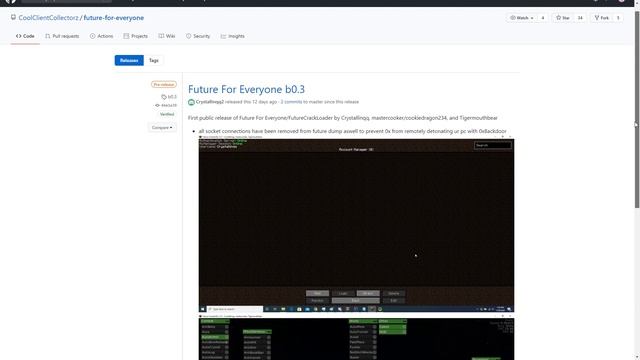Image resolution: width=640 pixels, height=360 pixels.
Task: Open the green module menu screenshot image
Action: click(356, 337)
